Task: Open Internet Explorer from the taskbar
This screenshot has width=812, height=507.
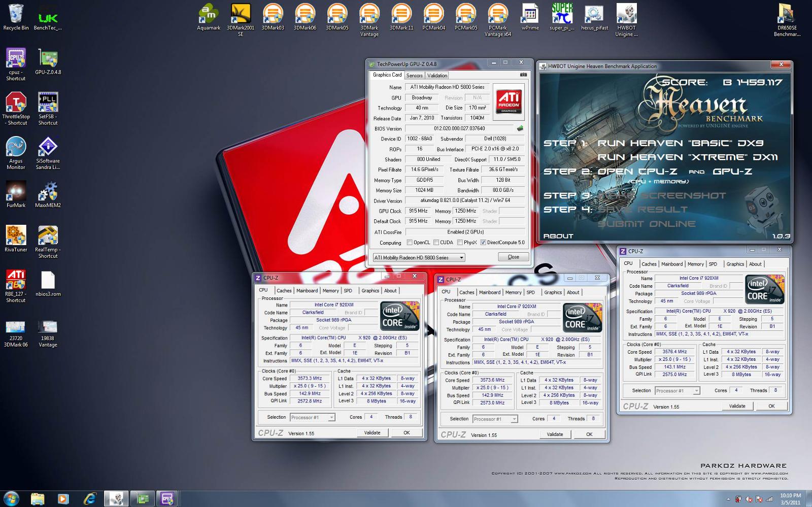Action: click(x=90, y=499)
